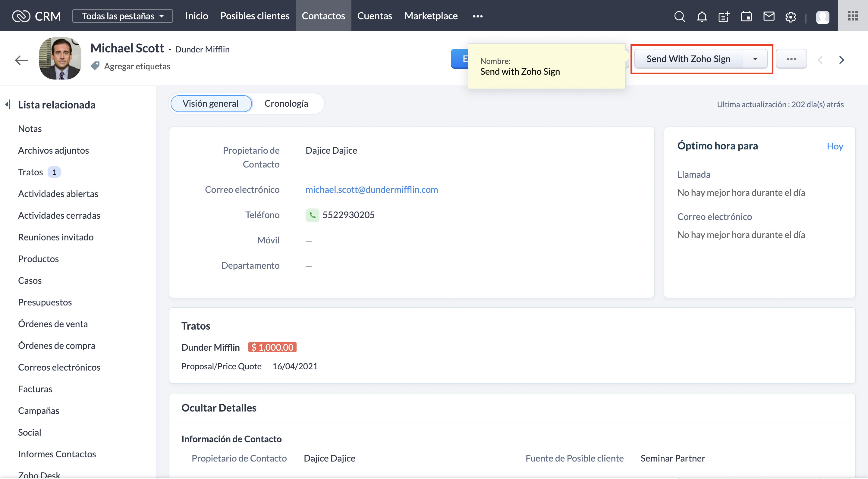The height and width of the screenshot is (479, 868).
Task: Click Michael Scott's profile photo
Action: pyautogui.click(x=60, y=58)
